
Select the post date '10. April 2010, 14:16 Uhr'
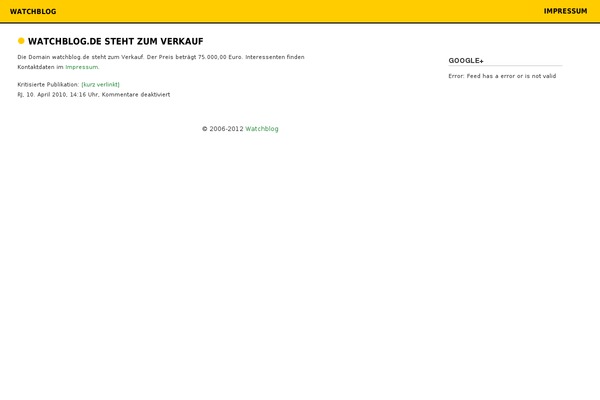pyautogui.click(x=62, y=95)
